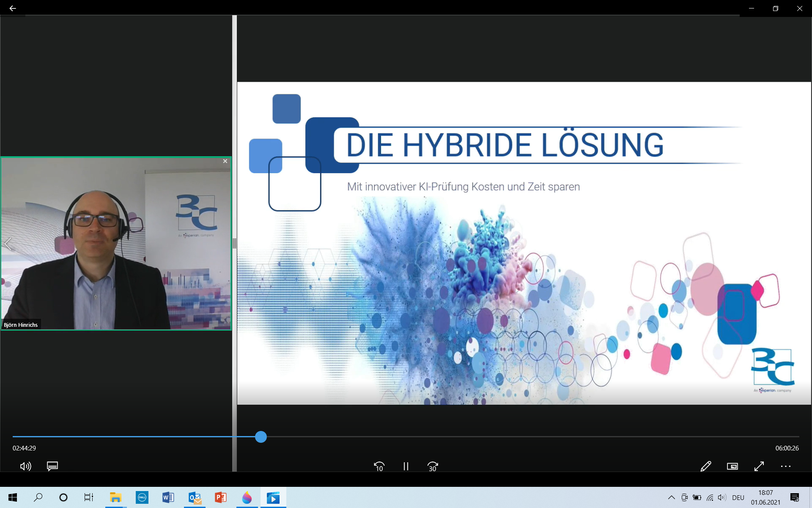
Task: Close the Björn Hinrichs webcam tile
Action: click(225, 161)
